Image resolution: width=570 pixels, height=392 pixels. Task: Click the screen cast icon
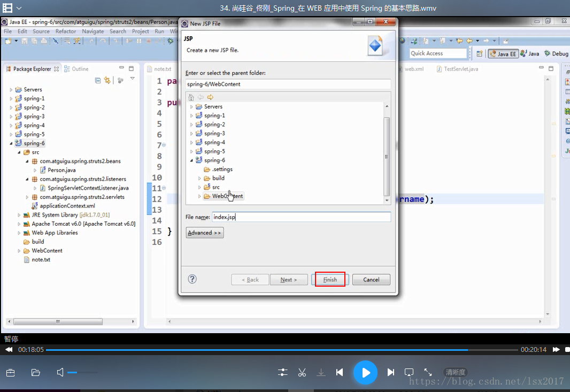point(409,372)
